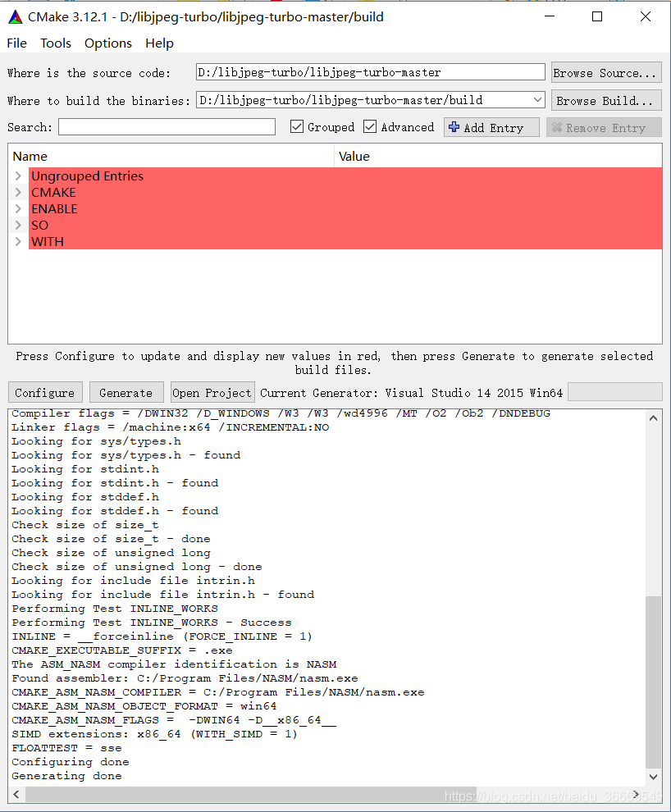The height and width of the screenshot is (812, 671).
Task: Click the output pane scrollbar down arrow
Action: (654, 777)
